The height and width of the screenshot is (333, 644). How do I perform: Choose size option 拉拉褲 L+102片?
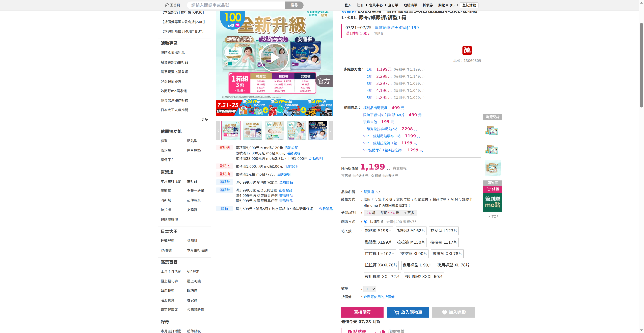(380, 254)
